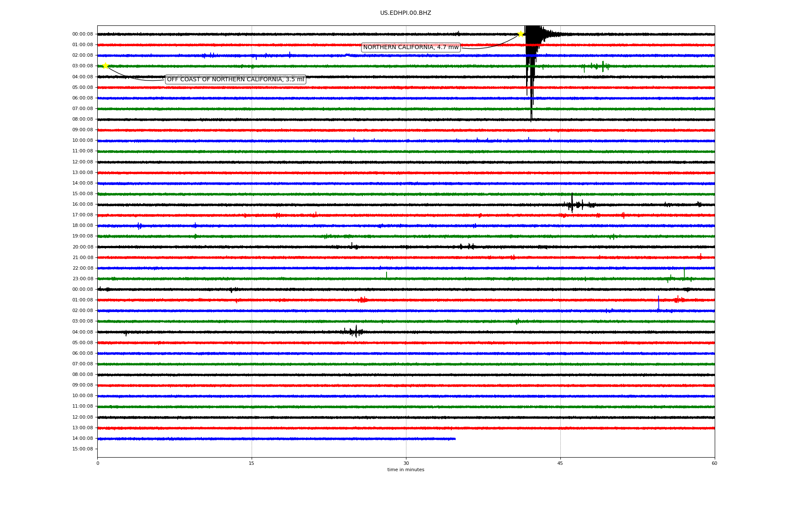Click the 0 tick on time axis
812x508 pixels.
[x=98, y=463]
